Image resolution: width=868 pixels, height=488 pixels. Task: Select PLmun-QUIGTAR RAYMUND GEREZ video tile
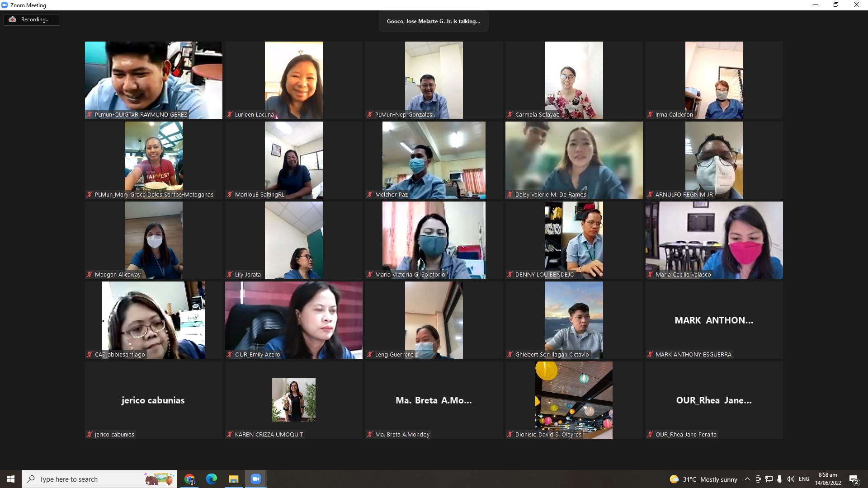coord(154,80)
